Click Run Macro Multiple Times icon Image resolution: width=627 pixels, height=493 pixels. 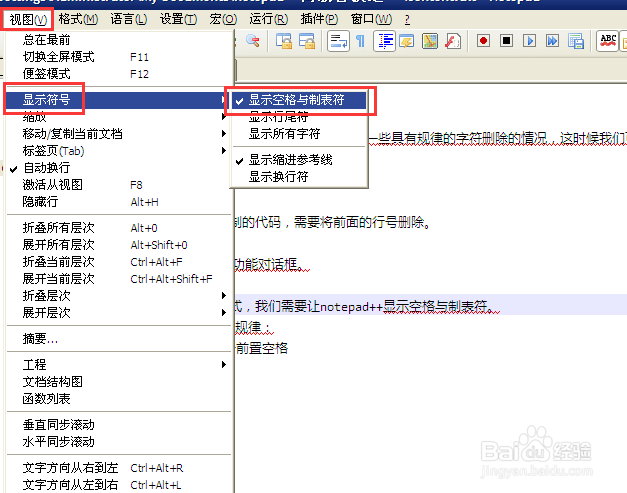click(552, 41)
